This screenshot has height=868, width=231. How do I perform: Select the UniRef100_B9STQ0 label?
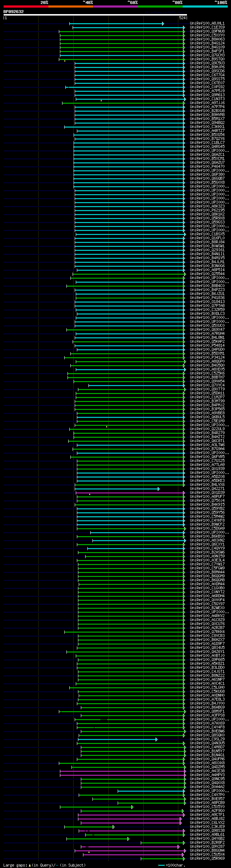coord(207,59)
